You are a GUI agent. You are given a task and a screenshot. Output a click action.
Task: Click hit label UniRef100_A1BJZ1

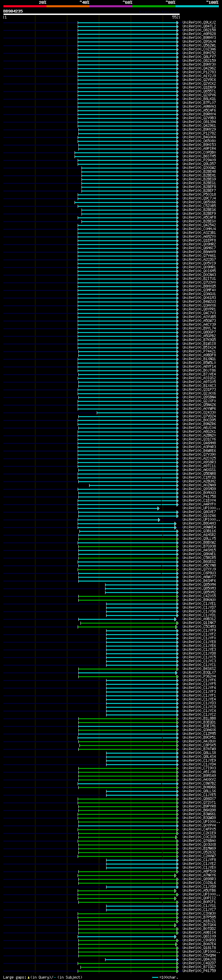[199, 921]
